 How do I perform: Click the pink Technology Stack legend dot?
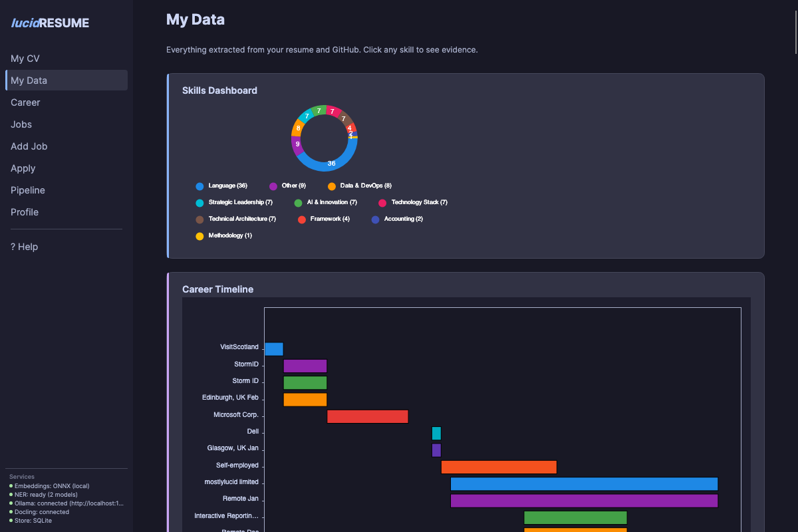coord(382,203)
